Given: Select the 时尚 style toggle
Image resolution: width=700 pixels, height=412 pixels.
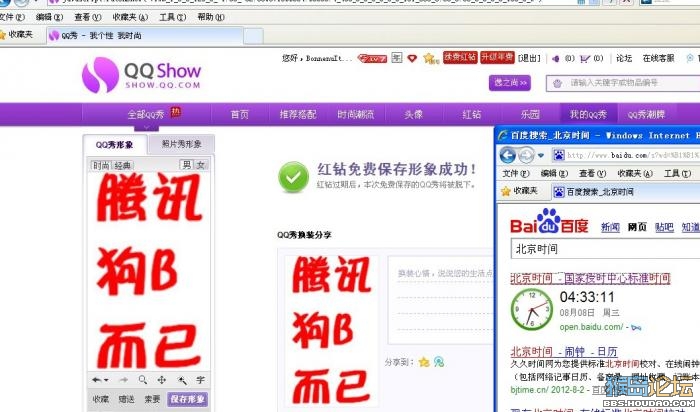Looking at the screenshot, I should 100,165.
